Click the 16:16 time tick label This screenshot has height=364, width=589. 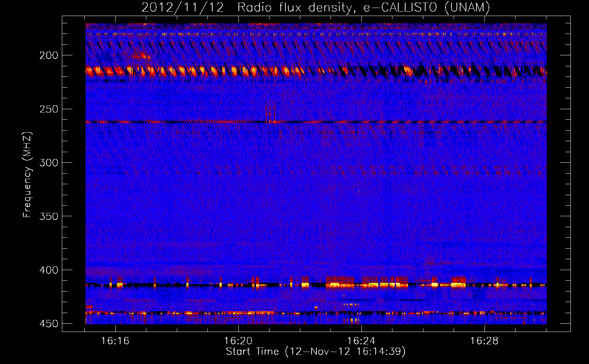tap(115, 341)
